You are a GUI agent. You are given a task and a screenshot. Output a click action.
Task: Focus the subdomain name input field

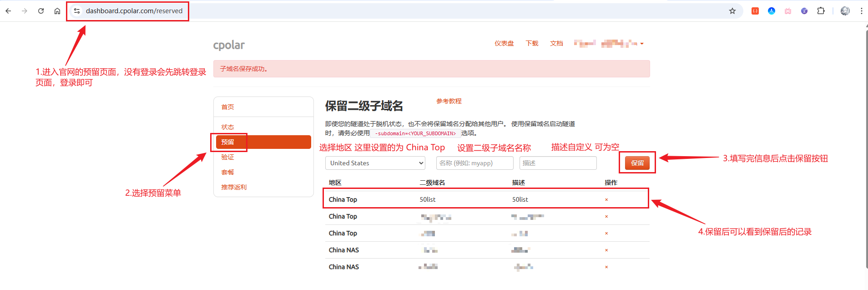click(474, 163)
